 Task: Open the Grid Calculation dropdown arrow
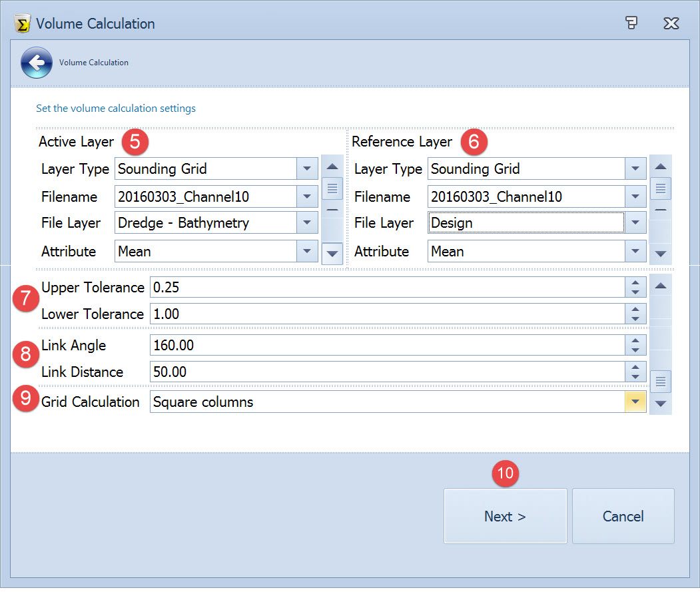click(635, 402)
